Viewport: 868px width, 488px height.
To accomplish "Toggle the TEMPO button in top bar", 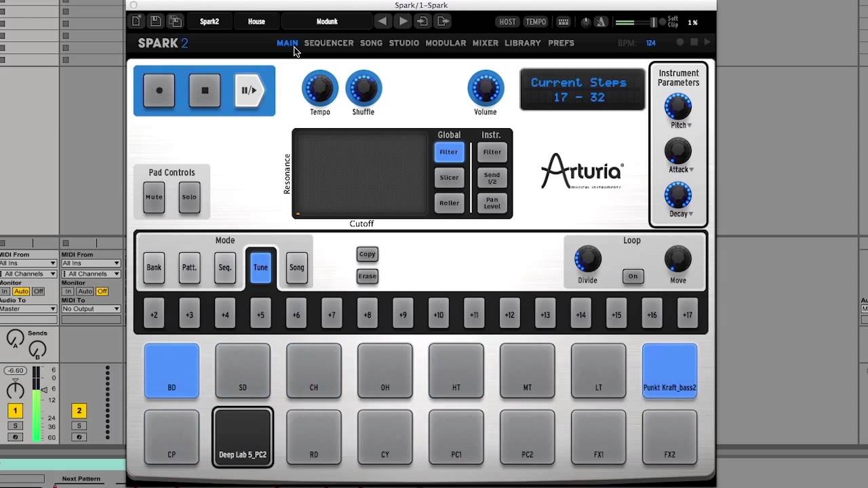I will tap(536, 22).
